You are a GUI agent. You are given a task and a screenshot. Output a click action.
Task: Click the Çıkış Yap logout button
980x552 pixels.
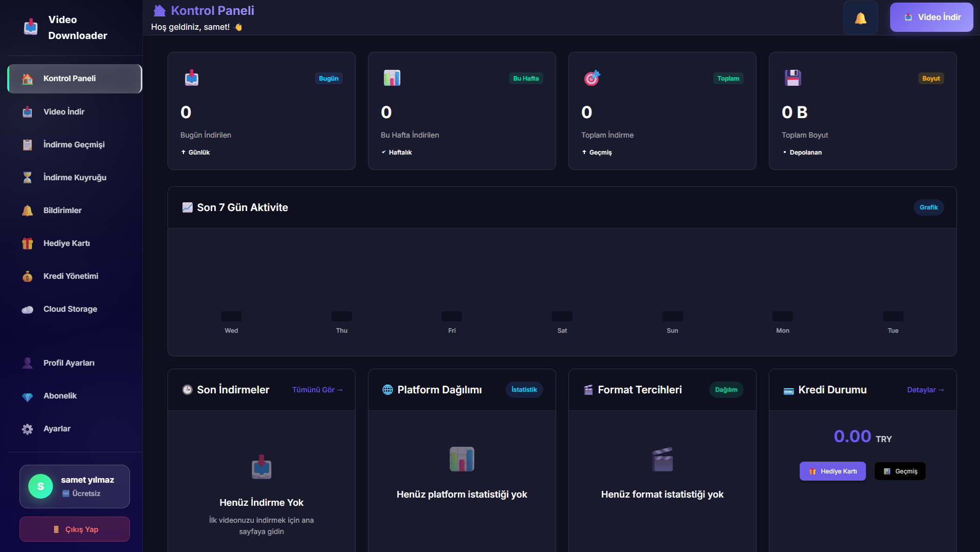tap(75, 529)
